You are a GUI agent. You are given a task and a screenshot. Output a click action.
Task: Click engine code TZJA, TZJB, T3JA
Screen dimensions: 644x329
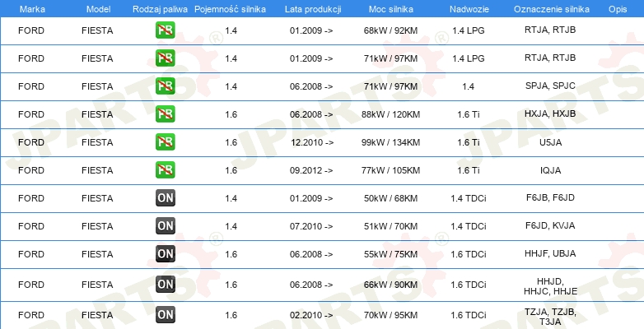pos(550,317)
